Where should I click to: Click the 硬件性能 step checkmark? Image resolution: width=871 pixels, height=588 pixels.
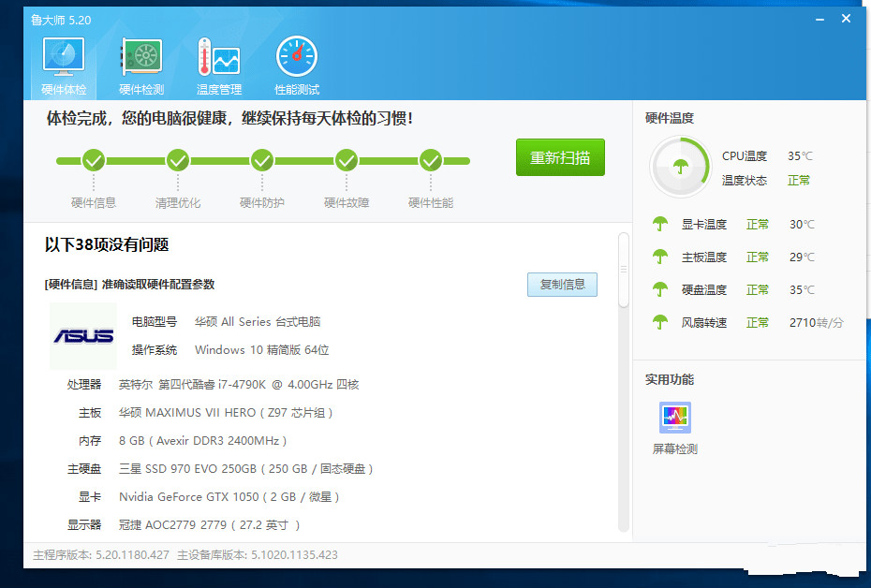pos(431,160)
